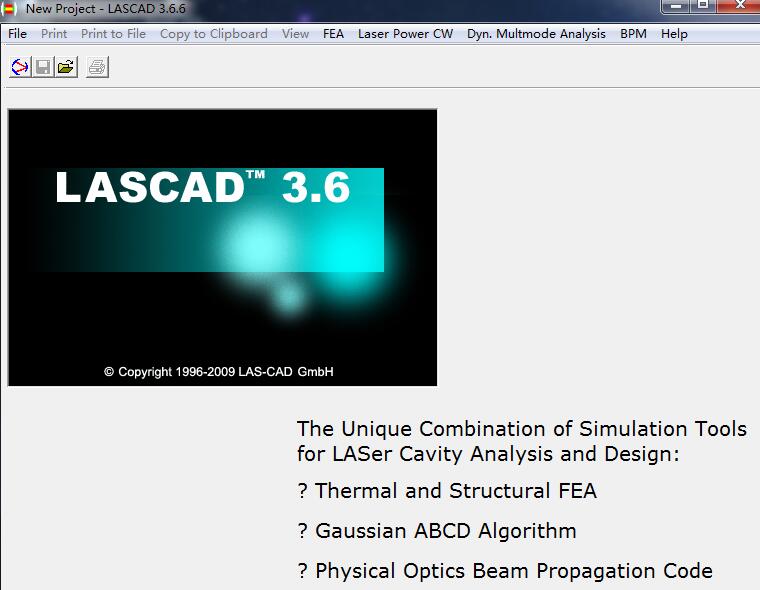Click the 'Thermal and Structural FEA' text

coord(456,491)
